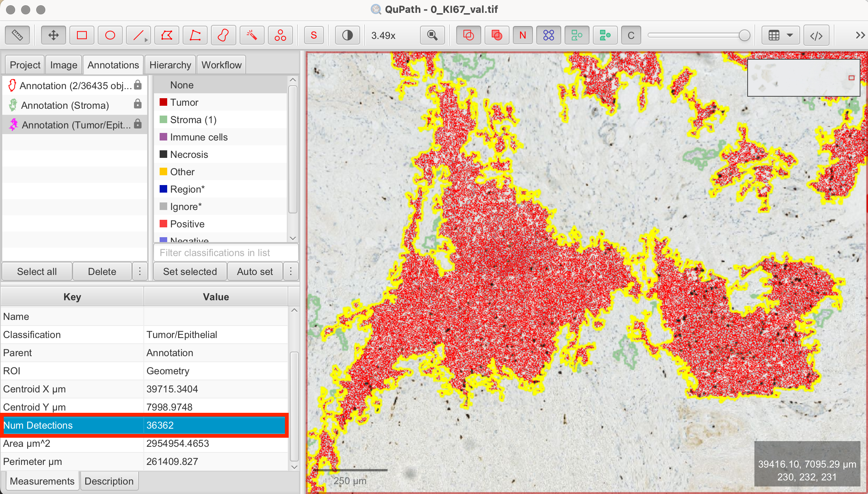
Task: Open the measurement table dropdown arrow
Action: pyautogui.click(x=790, y=35)
